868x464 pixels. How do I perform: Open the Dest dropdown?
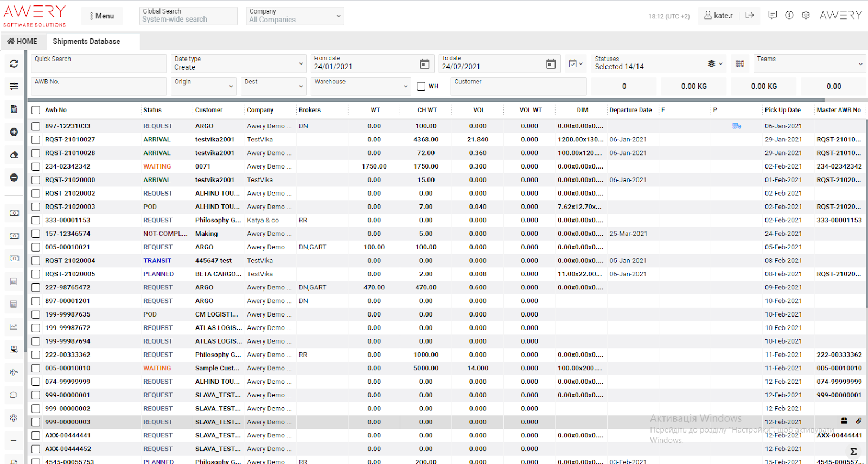[273, 86]
